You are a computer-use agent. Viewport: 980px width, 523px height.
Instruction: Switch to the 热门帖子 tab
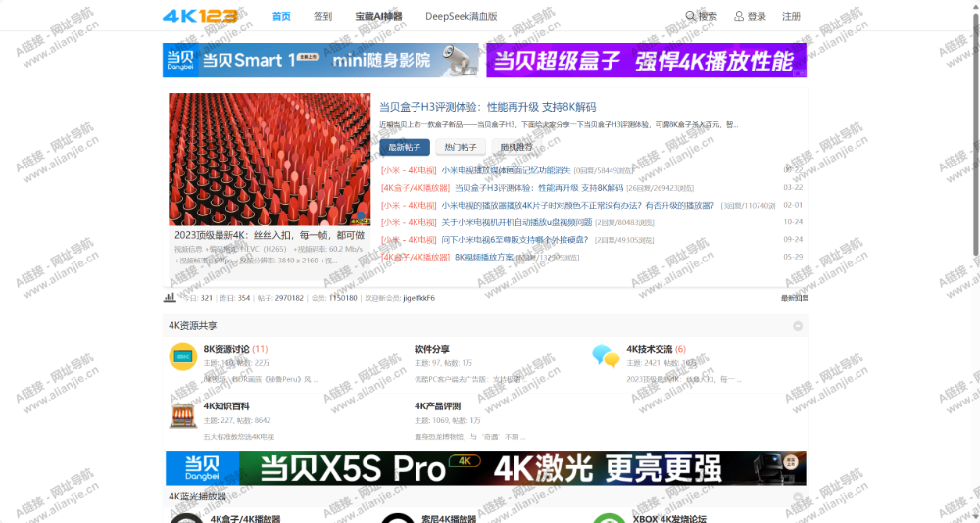click(x=461, y=148)
